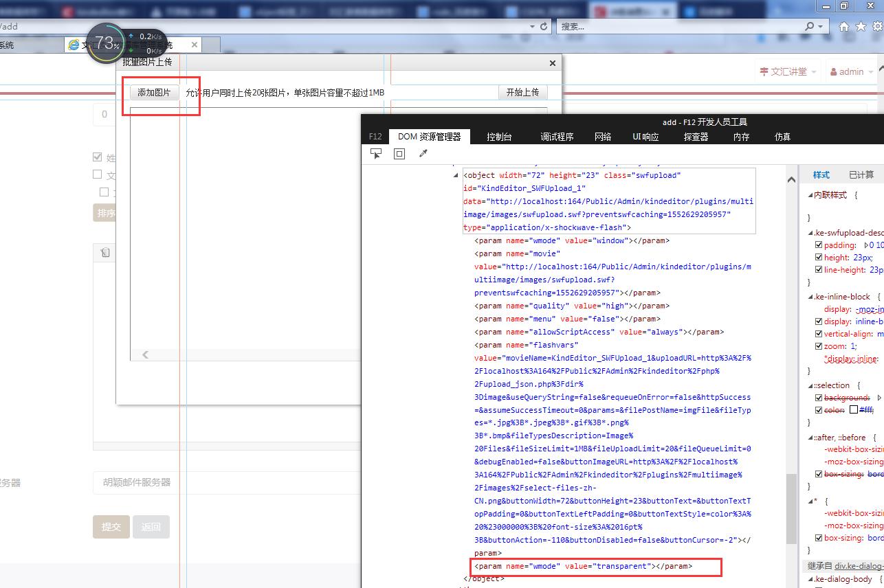Select the 样式 styles pane tab

pos(821,174)
